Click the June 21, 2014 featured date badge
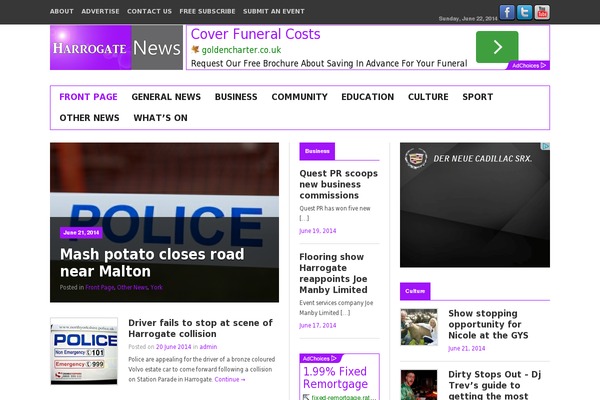 click(x=81, y=232)
